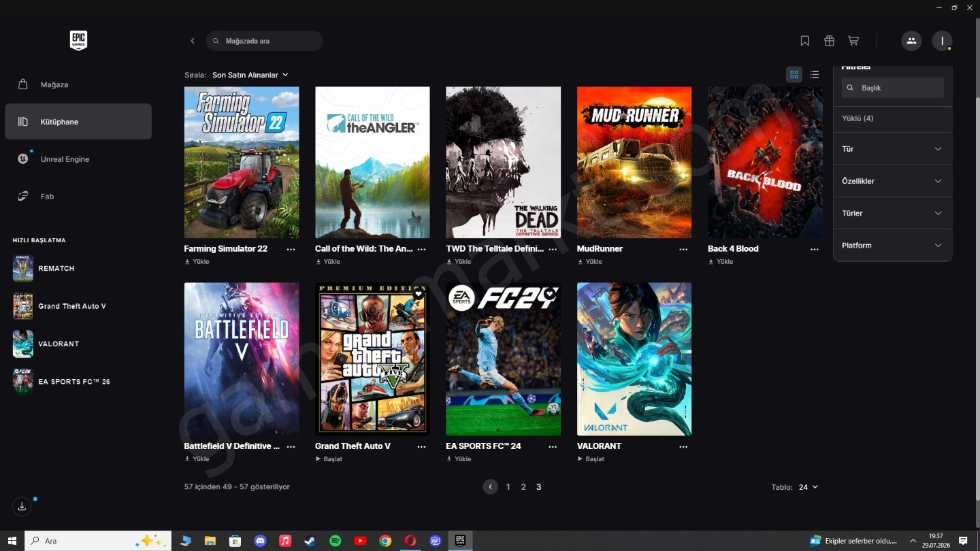Screen dimensions: 980x551
Task: Open Mağaza in the sidebar
Action: coord(78,84)
